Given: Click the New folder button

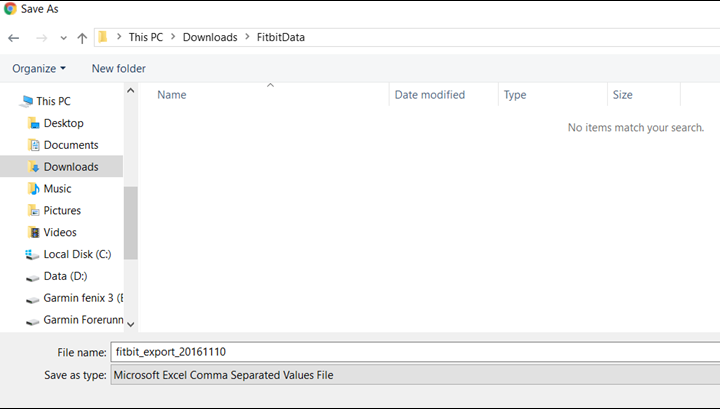Looking at the screenshot, I should pos(118,68).
